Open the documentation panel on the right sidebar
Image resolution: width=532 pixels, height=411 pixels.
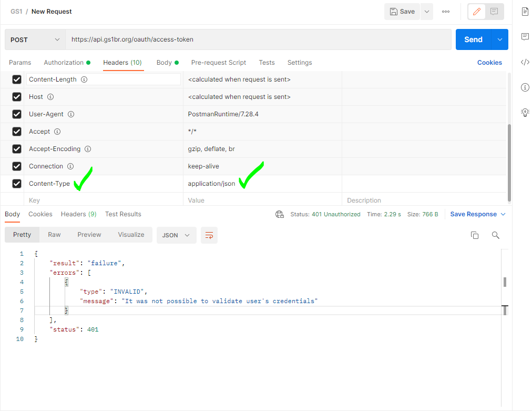tap(525, 11)
